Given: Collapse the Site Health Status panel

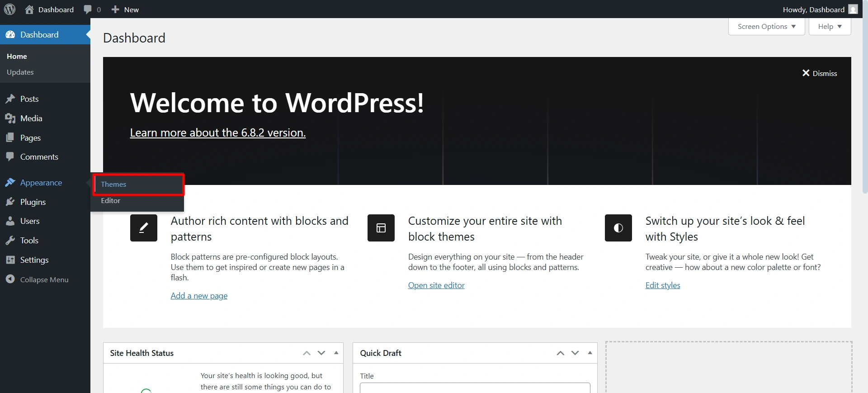Looking at the screenshot, I should click(x=336, y=353).
